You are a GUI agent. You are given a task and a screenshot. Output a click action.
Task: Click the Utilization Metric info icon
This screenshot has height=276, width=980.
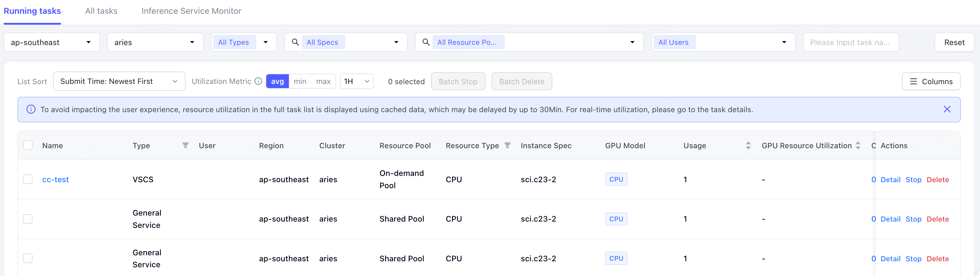tap(258, 81)
